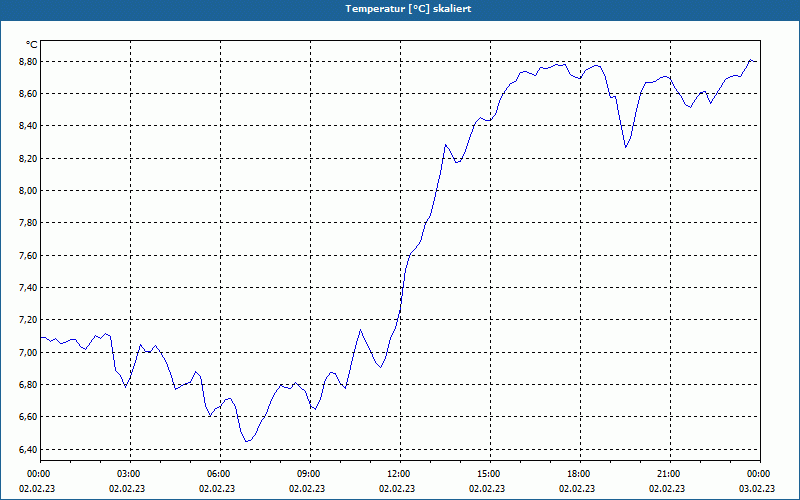Click the 7,60 y-axis label
Screen dimensions: 800x500
[x=28, y=255]
